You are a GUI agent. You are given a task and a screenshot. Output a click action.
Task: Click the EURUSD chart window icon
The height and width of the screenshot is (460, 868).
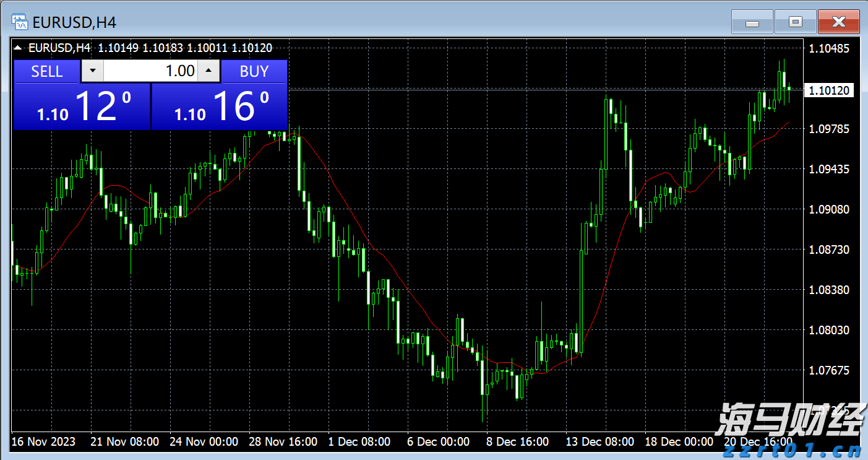[x=20, y=22]
